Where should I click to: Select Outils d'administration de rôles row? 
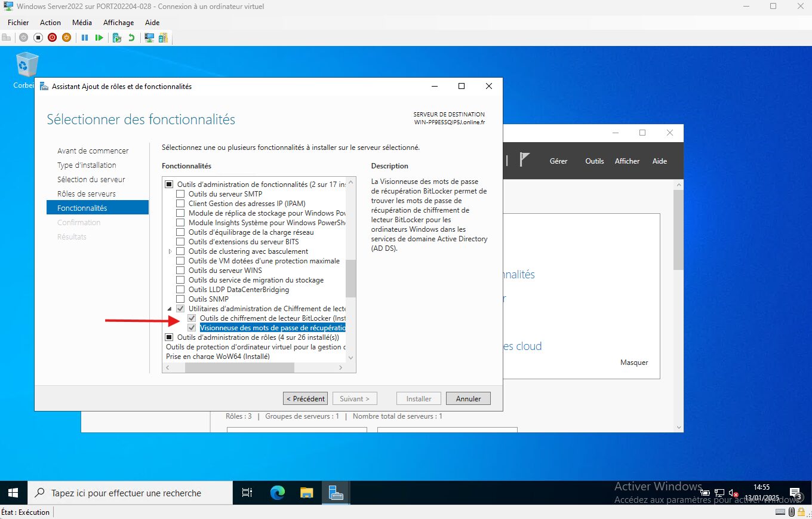258,337
